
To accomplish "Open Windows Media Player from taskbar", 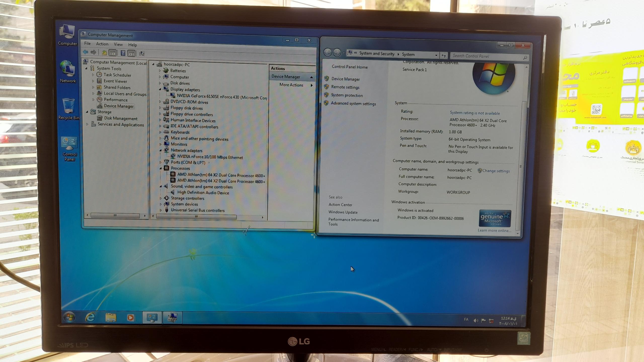I will [x=131, y=318].
